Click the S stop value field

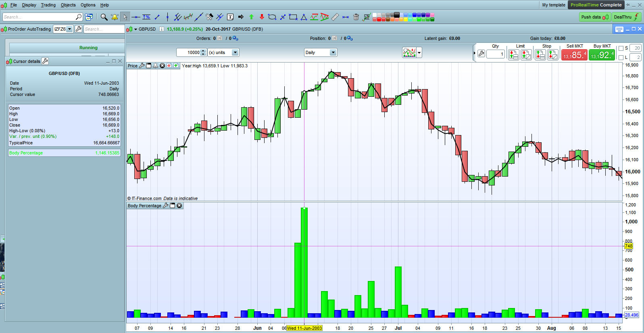[636, 48]
